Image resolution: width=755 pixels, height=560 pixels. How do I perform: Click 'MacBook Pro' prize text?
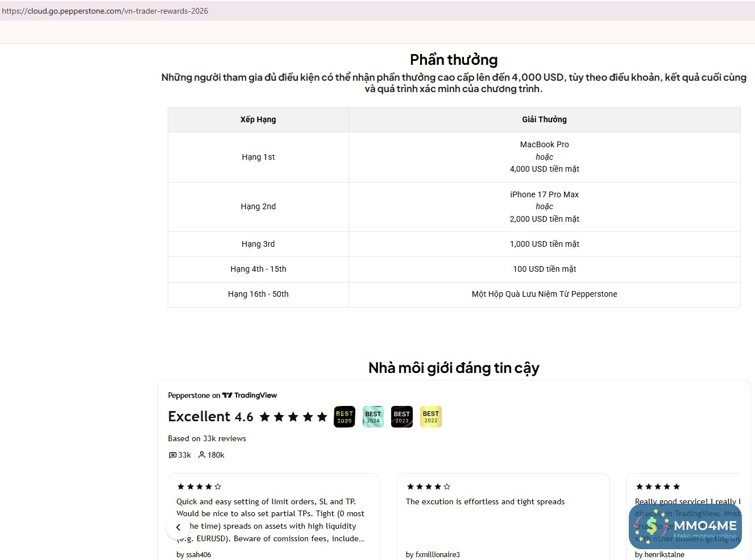[x=545, y=144]
